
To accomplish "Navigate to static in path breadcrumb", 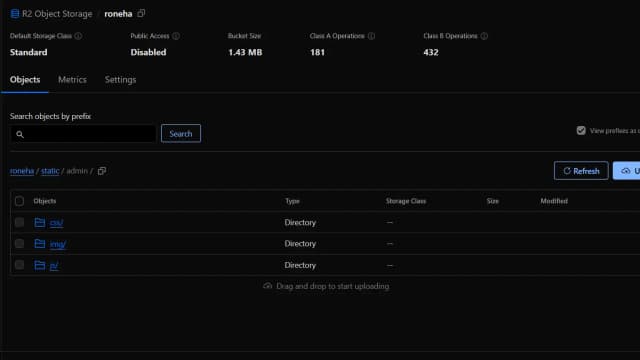I will (50, 171).
